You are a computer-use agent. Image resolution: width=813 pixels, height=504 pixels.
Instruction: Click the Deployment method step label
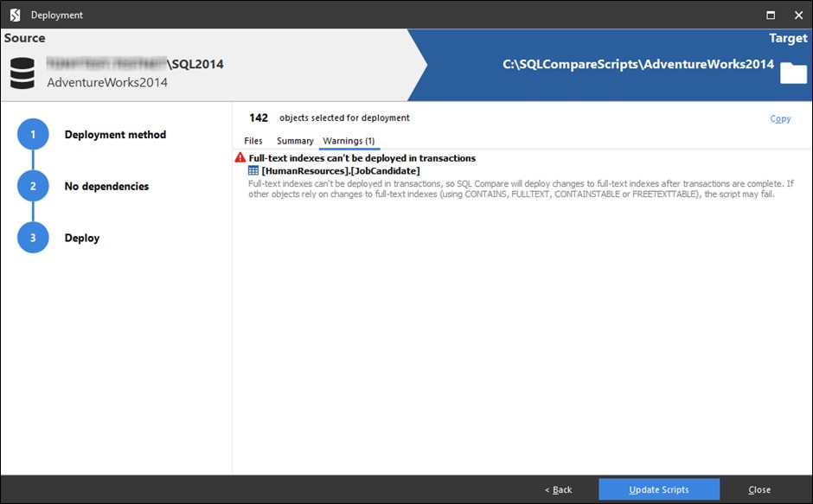click(x=115, y=135)
